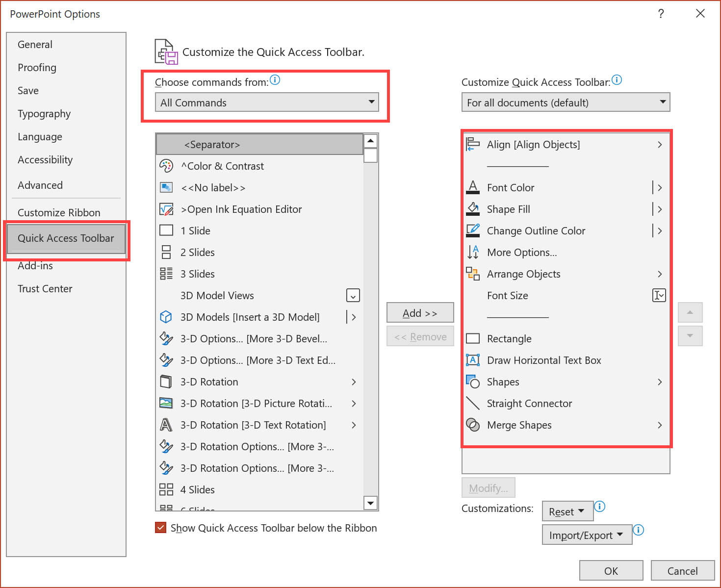Select 3-D Rotation Options More 3-D row above 4 Slides
Screen dimensions: 721x588
(259, 468)
